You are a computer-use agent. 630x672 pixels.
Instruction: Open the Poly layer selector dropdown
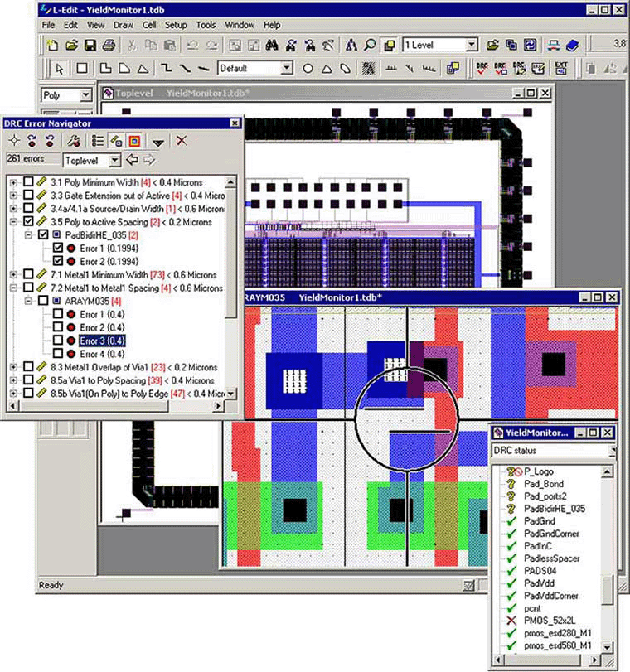tap(85, 95)
